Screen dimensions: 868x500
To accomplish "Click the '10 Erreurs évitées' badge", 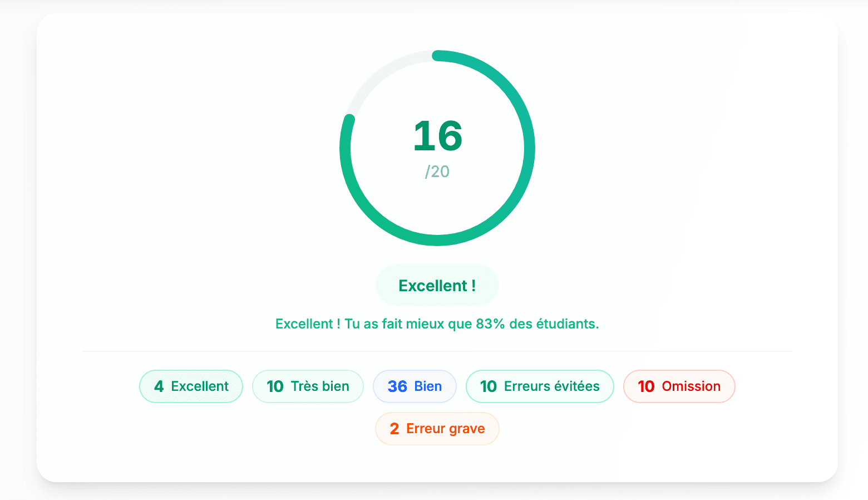I will coord(539,386).
